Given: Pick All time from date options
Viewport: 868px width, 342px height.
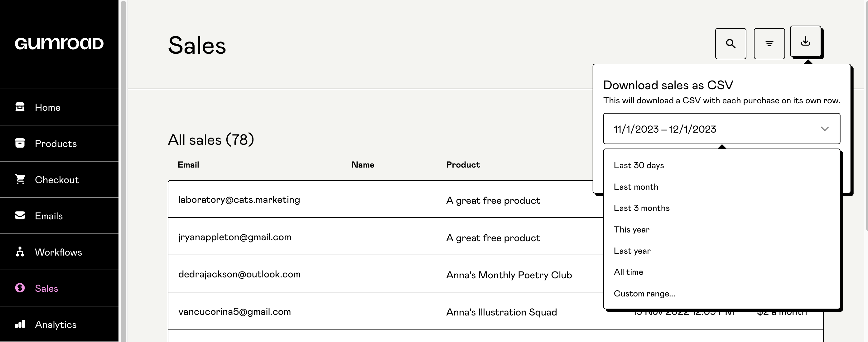Looking at the screenshot, I should pos(628,272).
